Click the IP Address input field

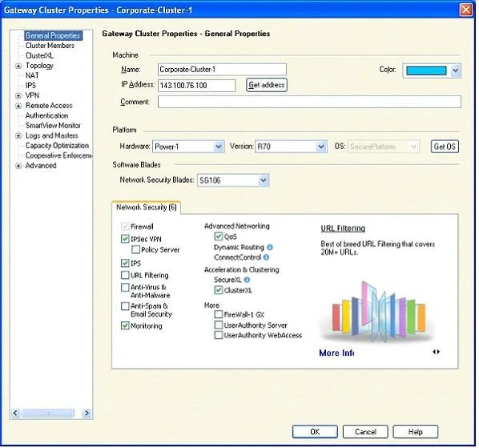click(197, 85)
